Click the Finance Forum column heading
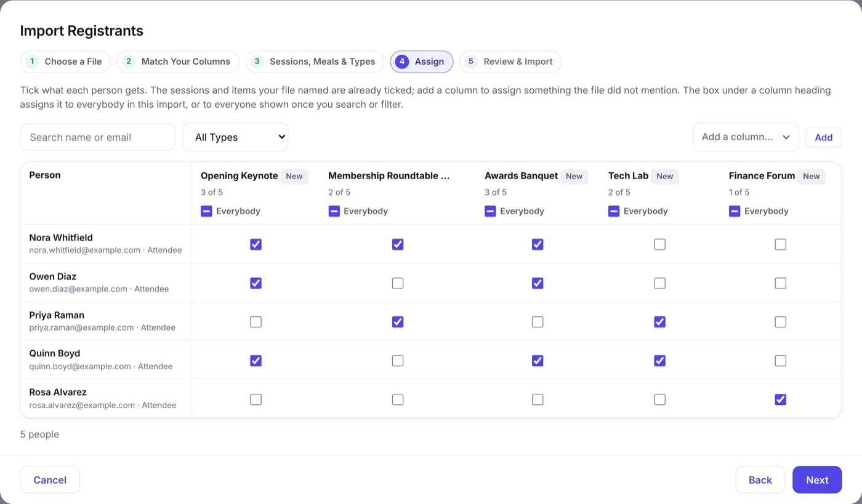Image resolution: width=862 pixels, height=504 pixels. [762, 176]
